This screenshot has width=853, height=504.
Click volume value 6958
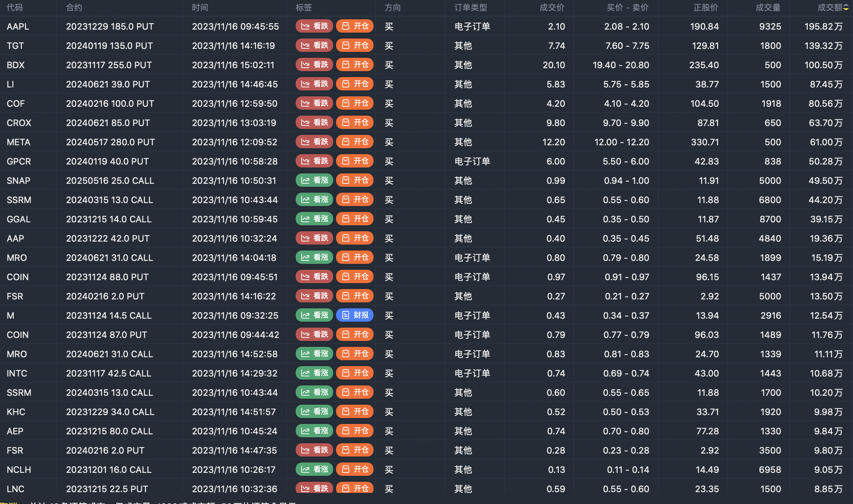point(770,470)
